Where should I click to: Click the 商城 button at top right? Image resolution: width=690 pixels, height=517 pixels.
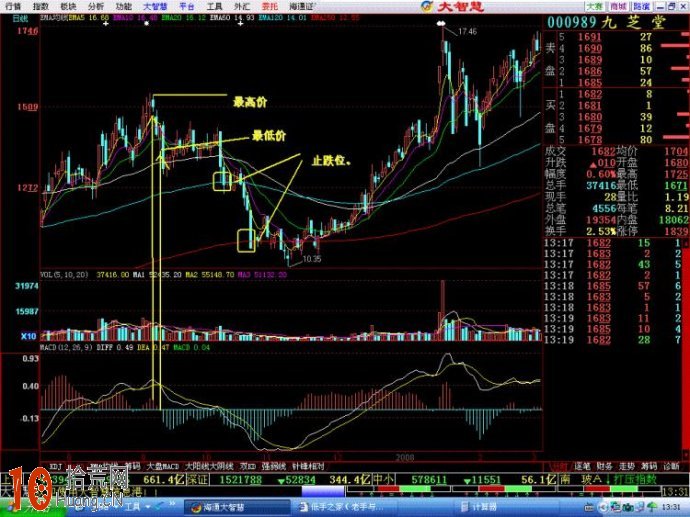[x=618, y=6]
